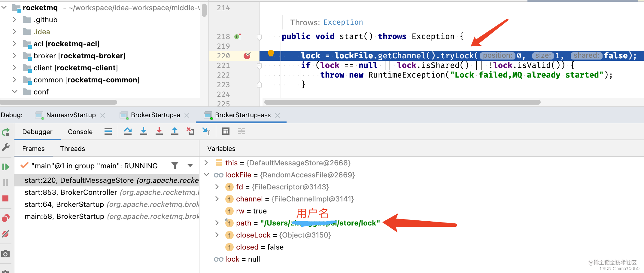Toggle the breakpoint on line 220

coord(247,56)
